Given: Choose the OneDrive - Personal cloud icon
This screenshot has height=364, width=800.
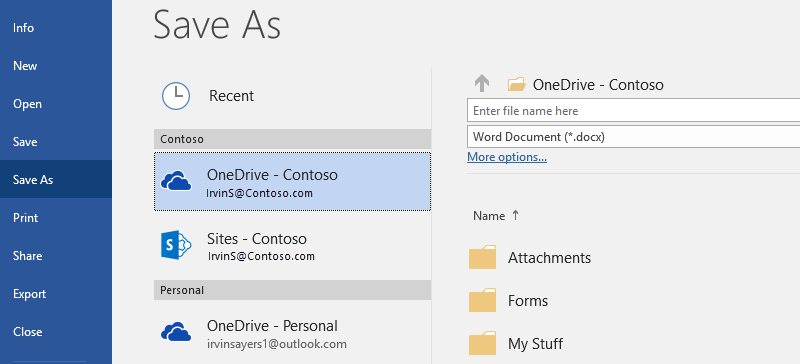Looking at the screenshot, I should [176, 332].
